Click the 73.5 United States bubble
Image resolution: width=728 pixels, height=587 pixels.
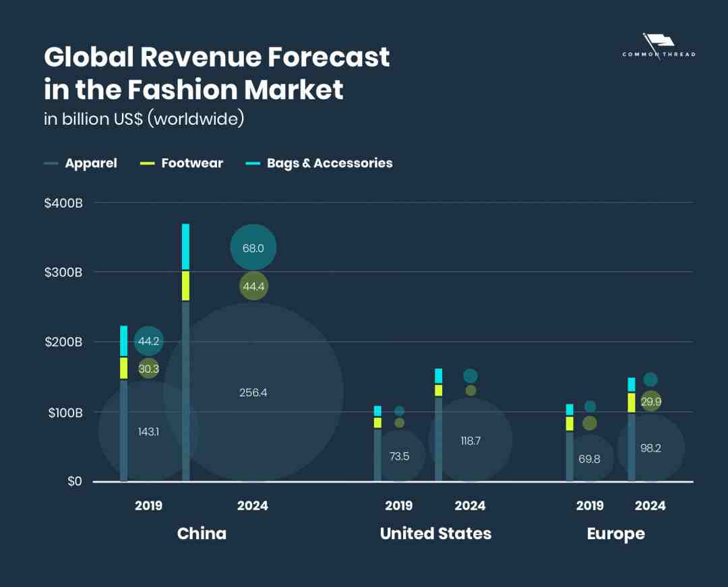pyautogui.click(x=399, y=456)
